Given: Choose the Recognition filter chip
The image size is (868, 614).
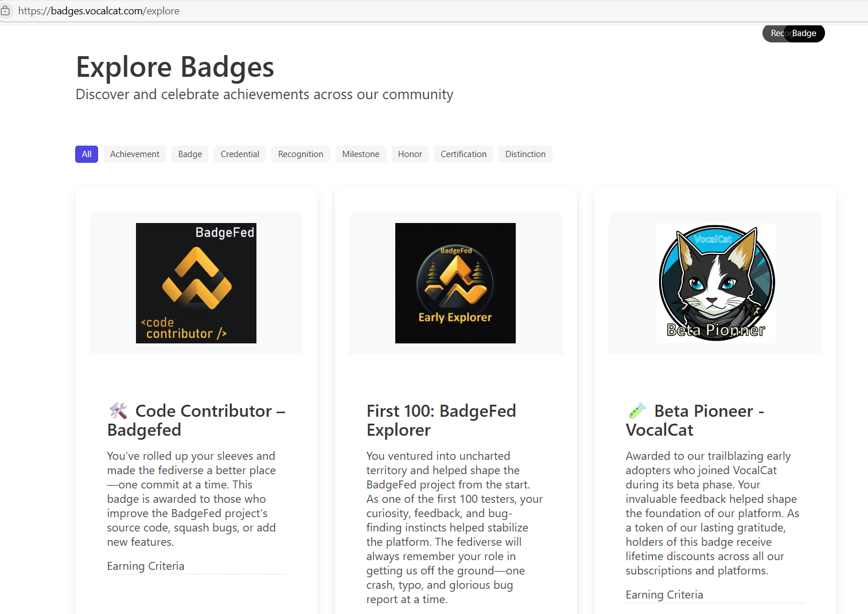Looking at the screenshot, I should 301,154.
